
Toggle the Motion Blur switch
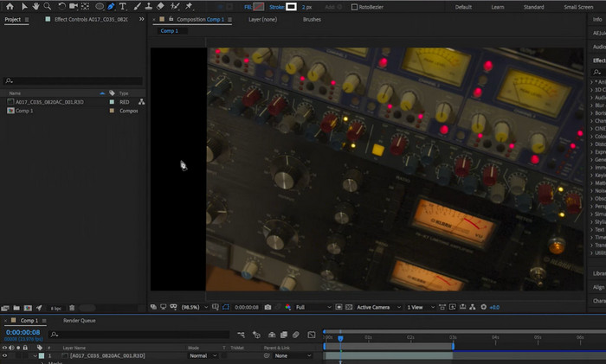pyautogui.click(x=296, y=335)
